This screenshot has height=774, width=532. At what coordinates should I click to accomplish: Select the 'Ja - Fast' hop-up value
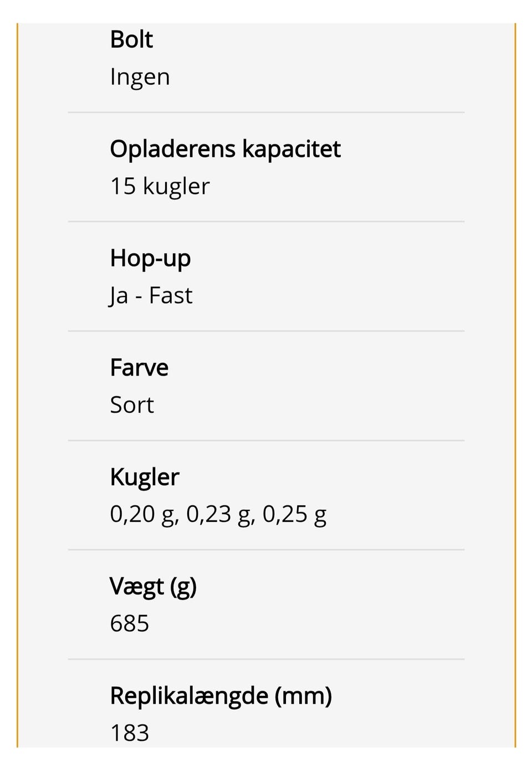tap(151, 295)
